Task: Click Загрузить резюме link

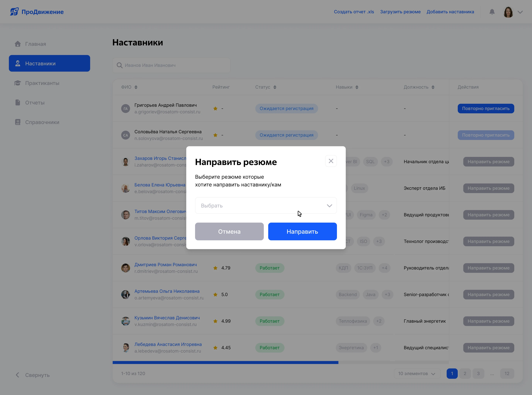Action: tap(400, 12)
